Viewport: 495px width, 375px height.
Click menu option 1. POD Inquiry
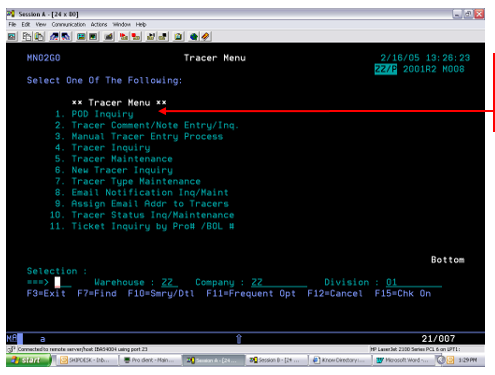click(94, 114)
